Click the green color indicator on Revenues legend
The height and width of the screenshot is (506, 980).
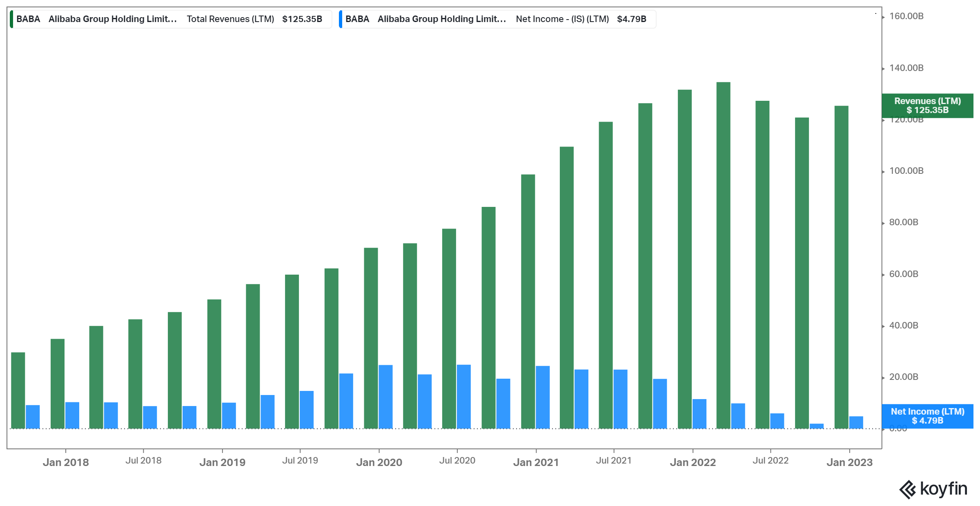coord(11,18)
